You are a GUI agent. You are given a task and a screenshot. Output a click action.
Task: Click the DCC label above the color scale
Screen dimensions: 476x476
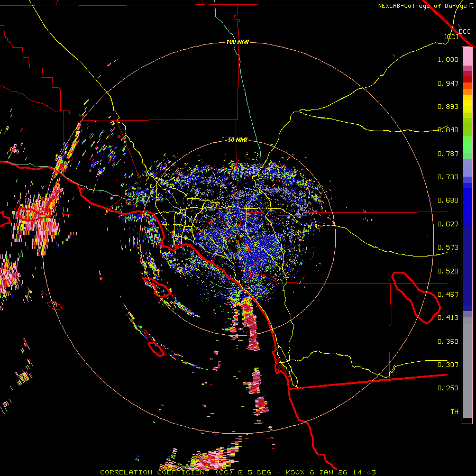pos(464,31)
